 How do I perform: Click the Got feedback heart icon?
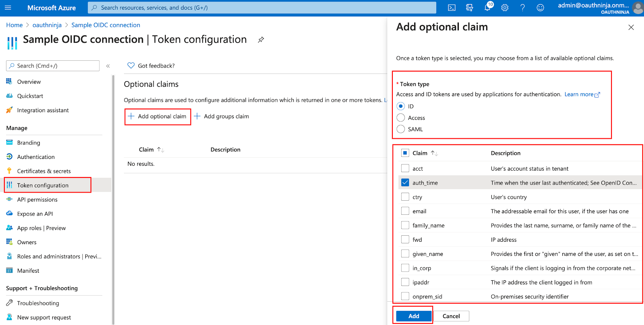[x=131, y=66]
